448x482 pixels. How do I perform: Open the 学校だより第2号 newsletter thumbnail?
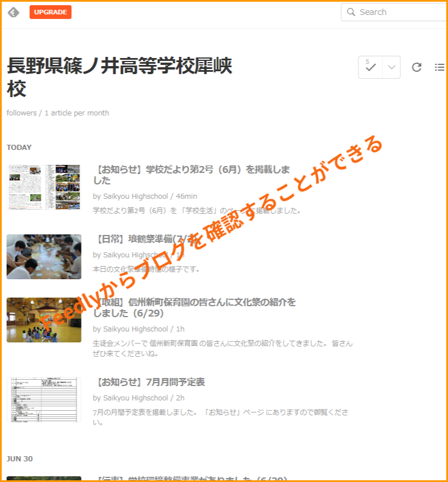[44, 187]
